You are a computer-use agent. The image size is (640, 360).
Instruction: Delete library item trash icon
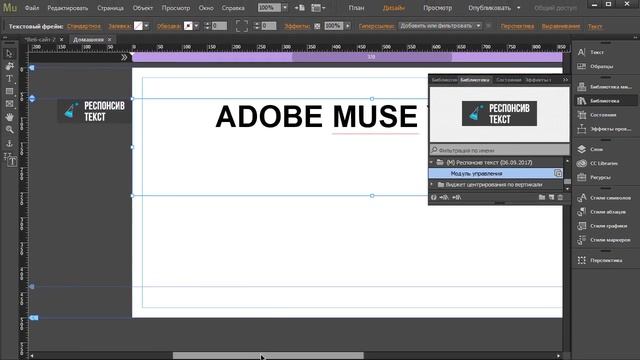560,198
